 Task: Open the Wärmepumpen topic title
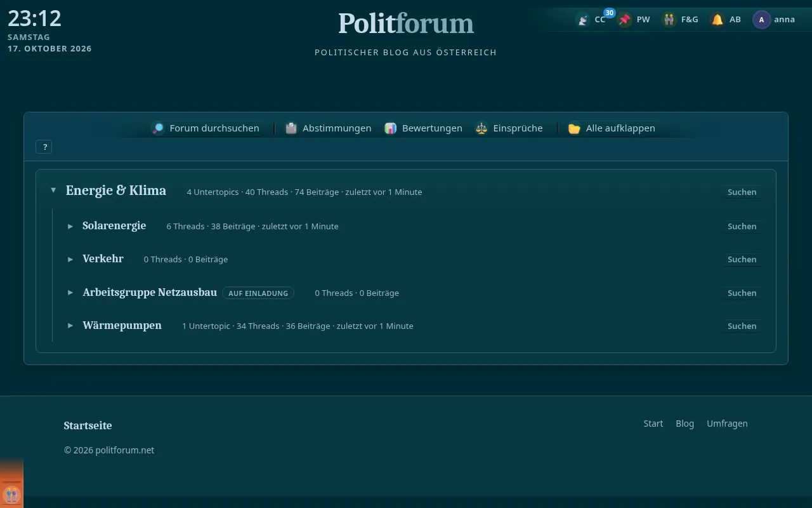pyautogui.click(x=122, y=325)
